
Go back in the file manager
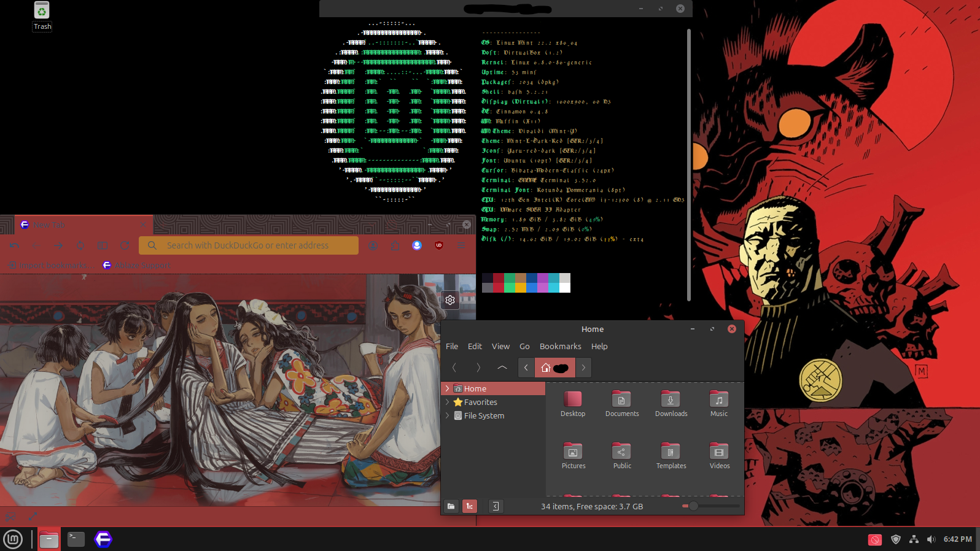pos(454,368)
